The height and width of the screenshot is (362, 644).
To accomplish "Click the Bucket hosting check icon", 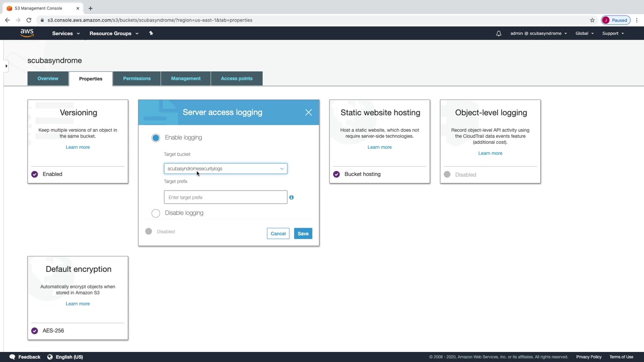I will (x=336, y=174).
